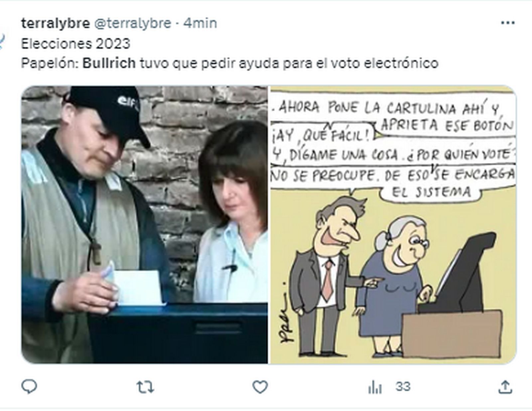Open the terralybre display name profile
The height and width of the screenshot is (411, 532).
point(56,23)
